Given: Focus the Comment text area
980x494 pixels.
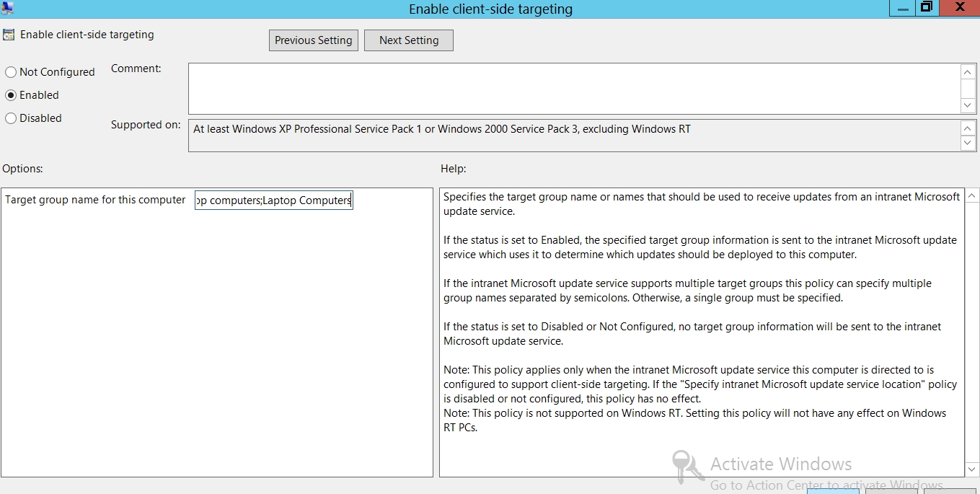Looking at the screenshot, I should [573, 88].
